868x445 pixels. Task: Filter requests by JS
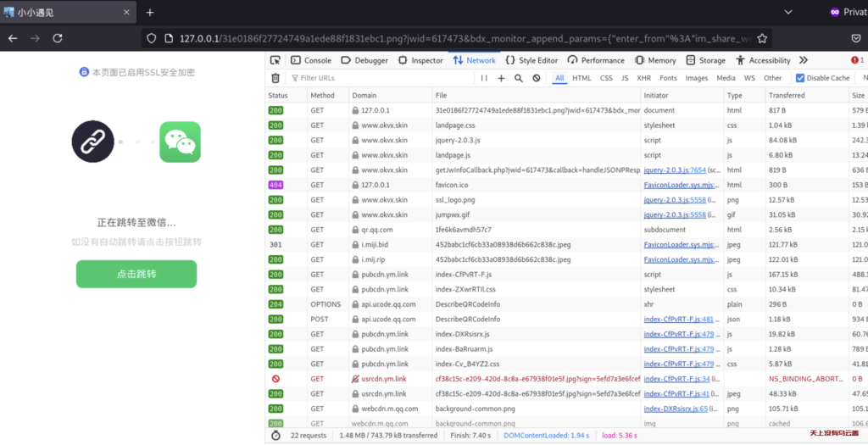[625, 78]
